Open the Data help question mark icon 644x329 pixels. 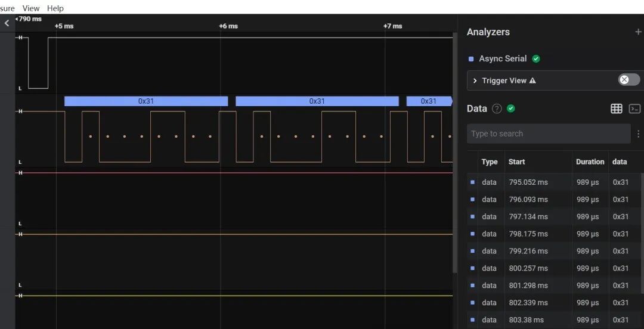tap(497, 109)
